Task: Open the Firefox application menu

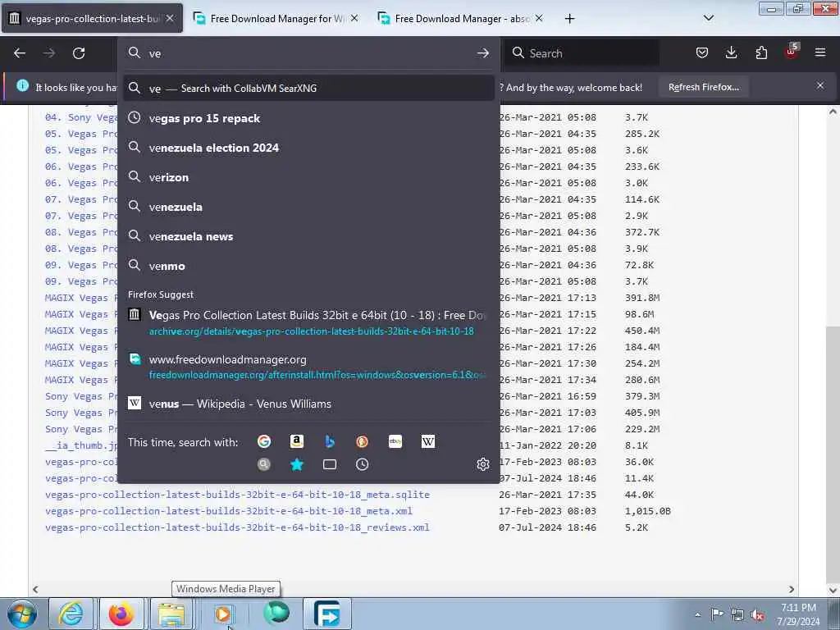Action: pos(820,52)
